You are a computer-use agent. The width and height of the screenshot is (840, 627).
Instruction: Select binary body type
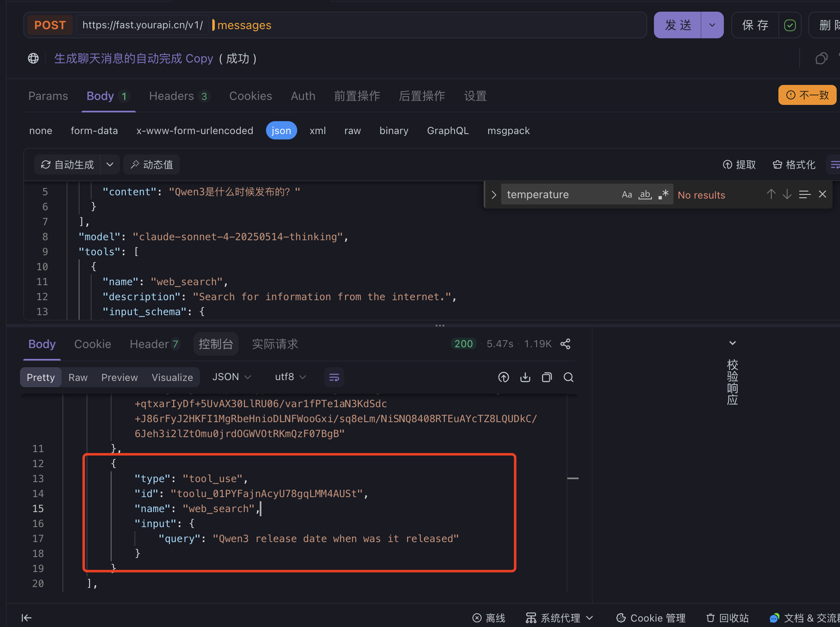pyautogui.click(x=394, y=131)
